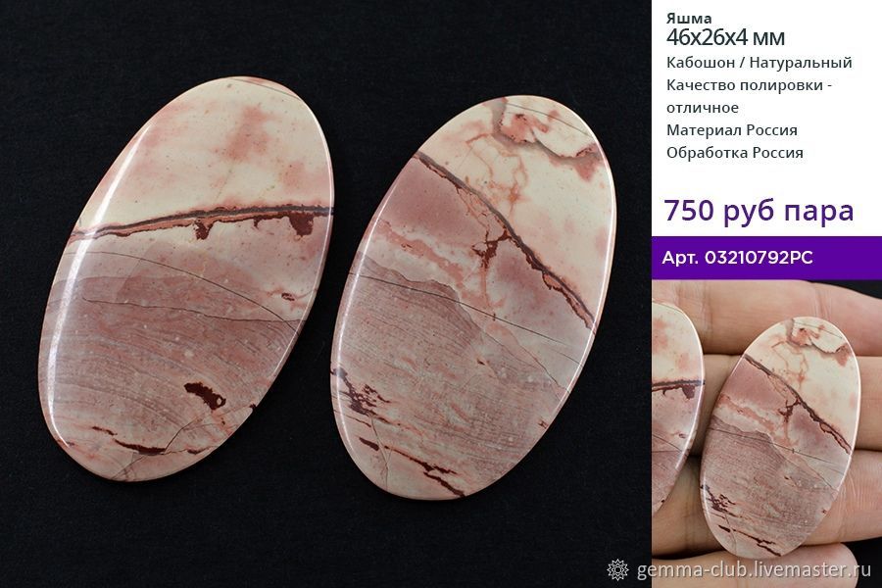
Task: Click the livemaster watermark logo icon
Action: coord(618,570)
